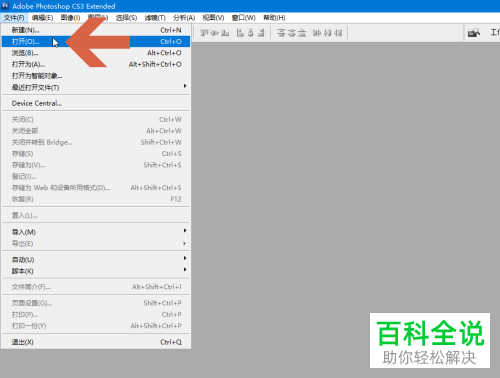Click the distribute bottom edges icon
Screen dimensions: 500x378
pos(302,33)
